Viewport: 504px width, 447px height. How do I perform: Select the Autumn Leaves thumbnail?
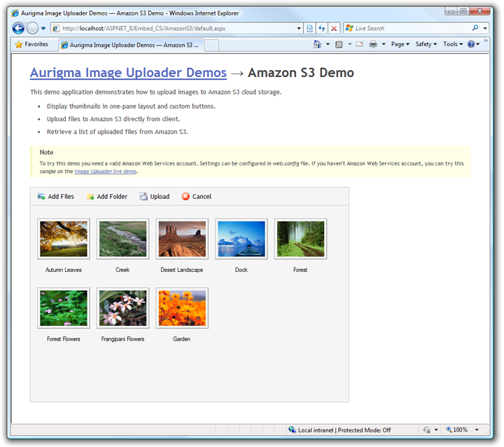tap(63, 239)
